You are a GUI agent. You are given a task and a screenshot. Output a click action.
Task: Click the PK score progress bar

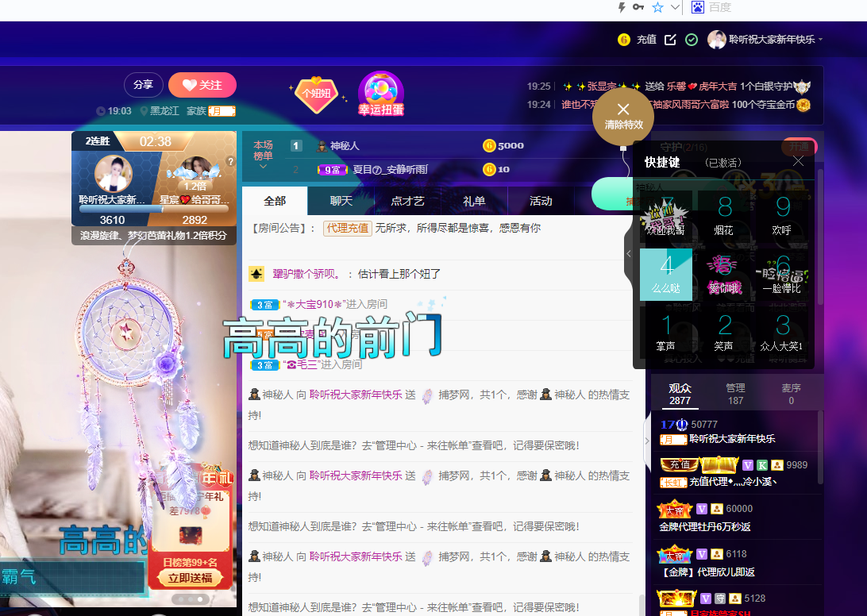(154, 210)
